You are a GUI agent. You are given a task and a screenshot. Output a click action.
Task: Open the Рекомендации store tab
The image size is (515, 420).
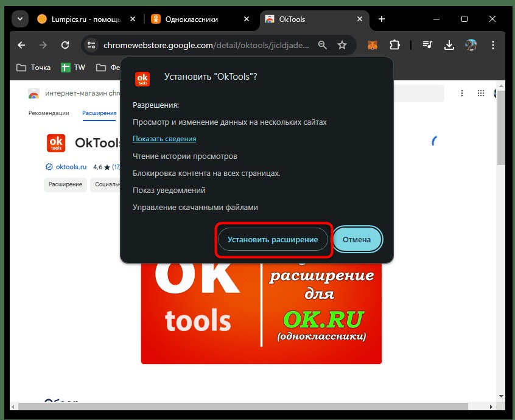click(49, 113)
